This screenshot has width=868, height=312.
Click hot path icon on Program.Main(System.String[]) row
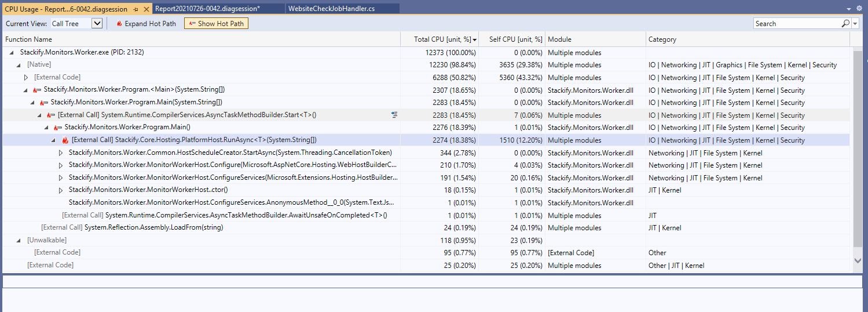(45, 103)
